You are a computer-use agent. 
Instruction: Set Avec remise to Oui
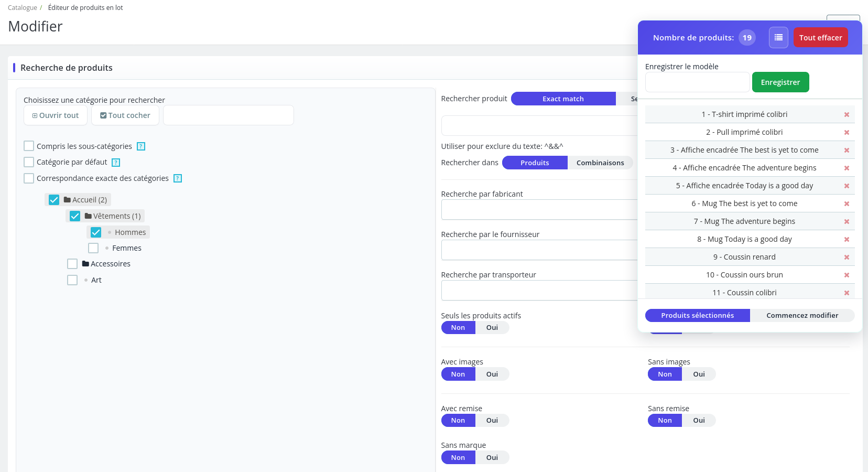pos(492,421)
